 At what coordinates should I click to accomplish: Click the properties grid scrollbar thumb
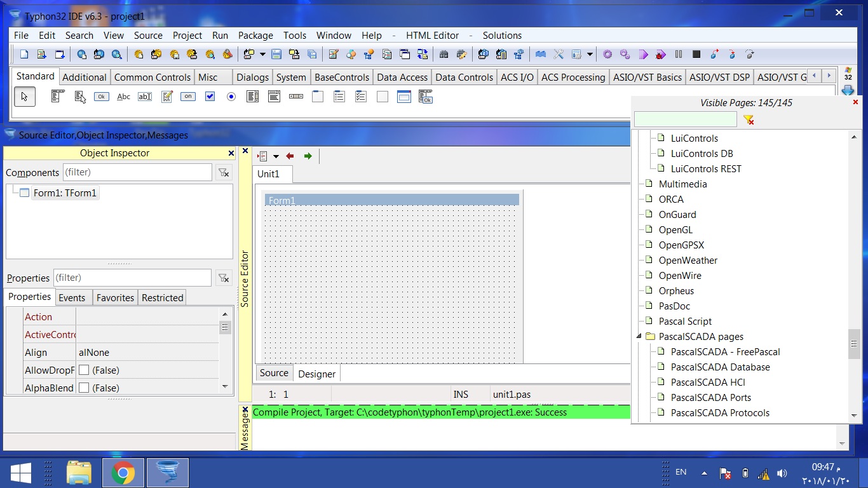(225, 327)
